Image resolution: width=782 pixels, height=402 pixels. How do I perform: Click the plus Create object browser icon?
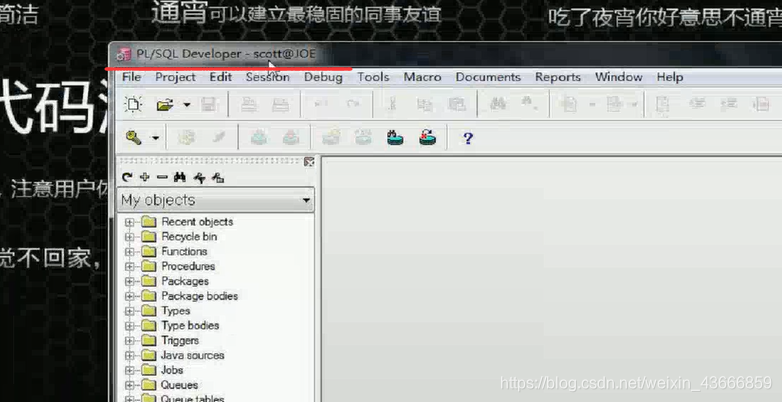(145, 177)
